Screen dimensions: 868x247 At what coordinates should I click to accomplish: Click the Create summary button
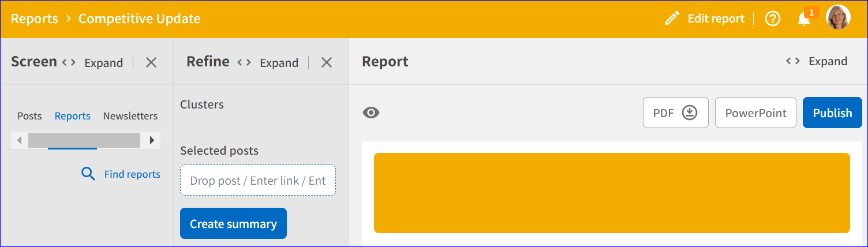click(x=233, y=223)
